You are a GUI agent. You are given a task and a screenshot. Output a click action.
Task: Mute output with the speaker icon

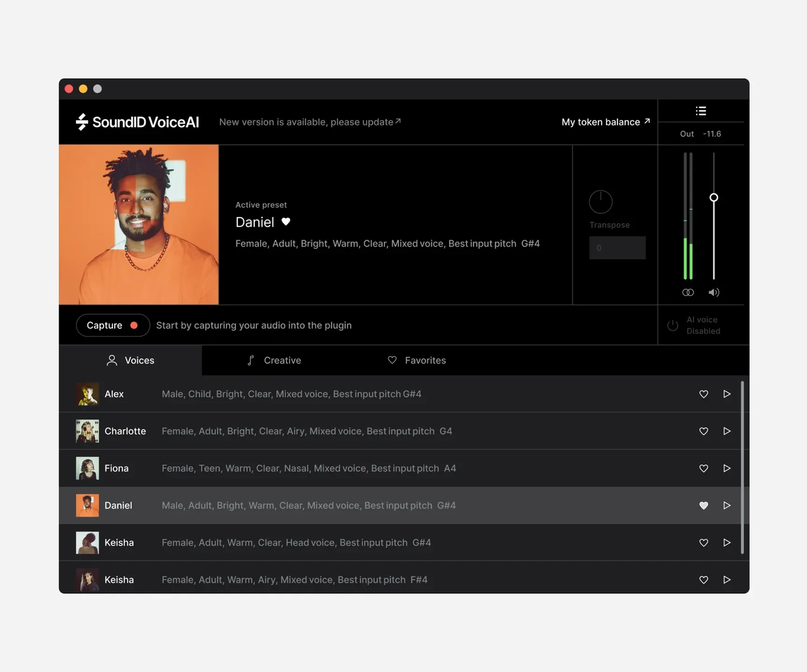coord(714,292)
